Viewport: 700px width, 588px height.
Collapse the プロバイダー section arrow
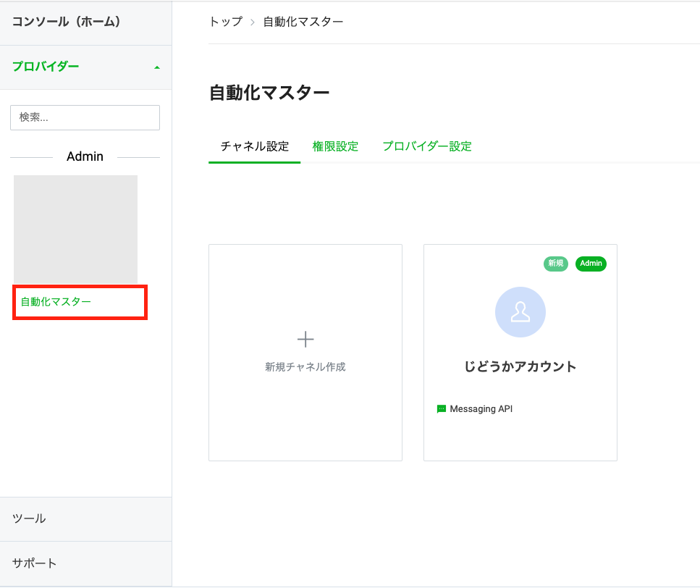[157, 67]
